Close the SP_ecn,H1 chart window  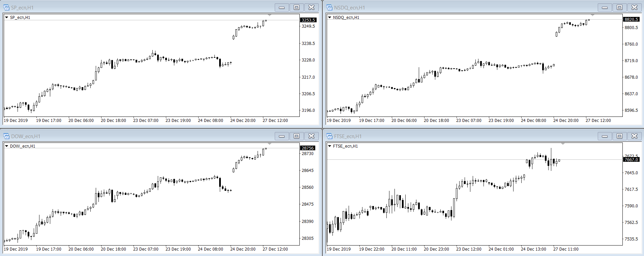[312, 7]
